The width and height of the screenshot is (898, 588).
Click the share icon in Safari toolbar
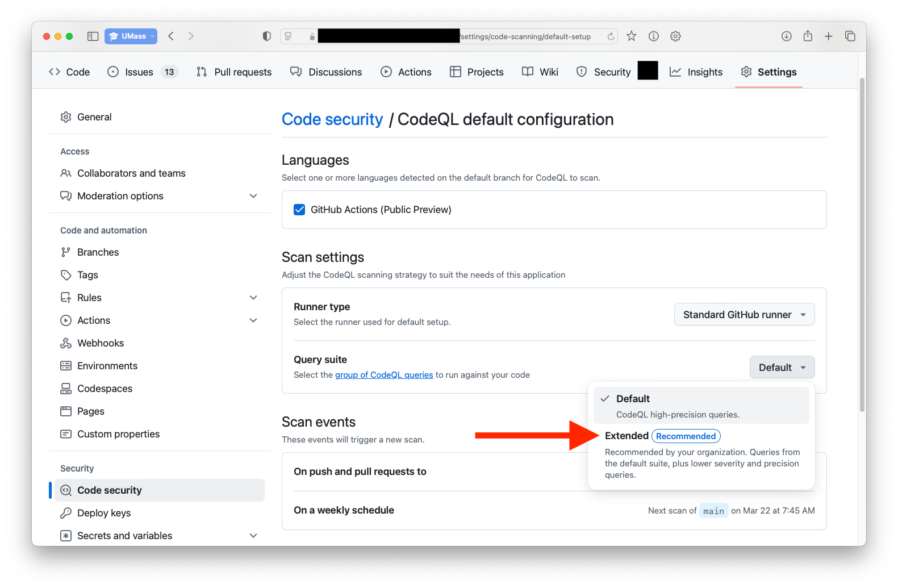808,36
